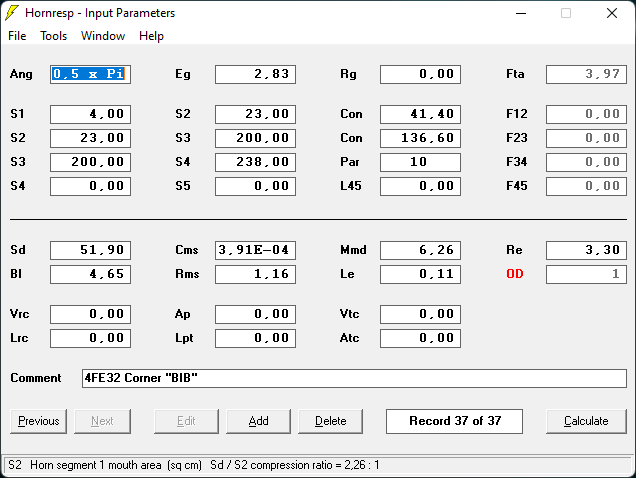Image resolution: width=636 pixels, height=478 pixels.
Task: Click the S5 input field
Action: click(x=256, y=186)
